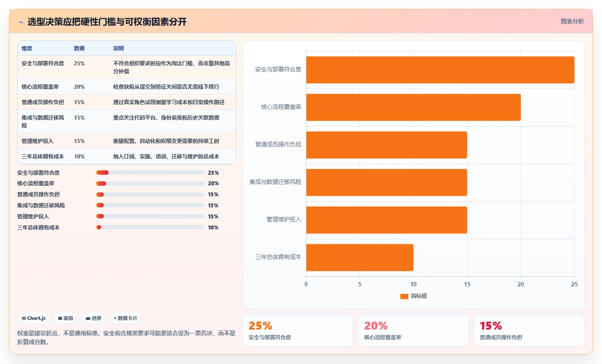Click the 图表分析 label in the header
The height and width of the screenshot is (364, 602).
point(572,21)
